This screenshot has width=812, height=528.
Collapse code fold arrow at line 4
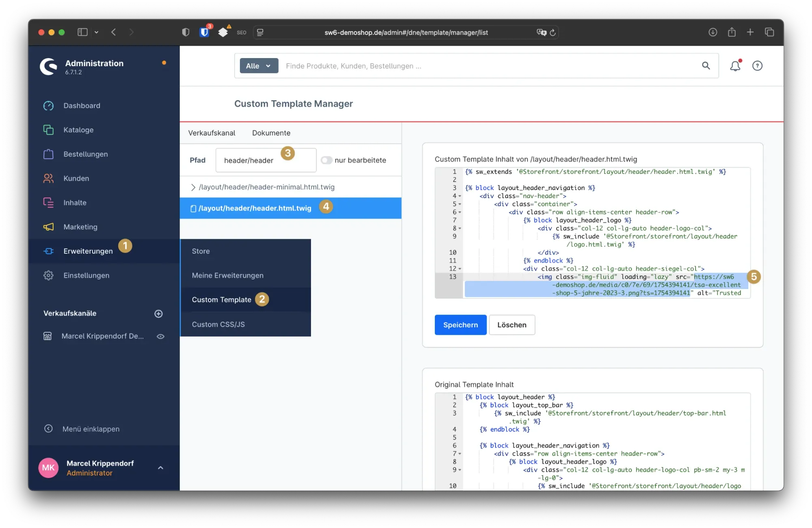coord(460,196)
